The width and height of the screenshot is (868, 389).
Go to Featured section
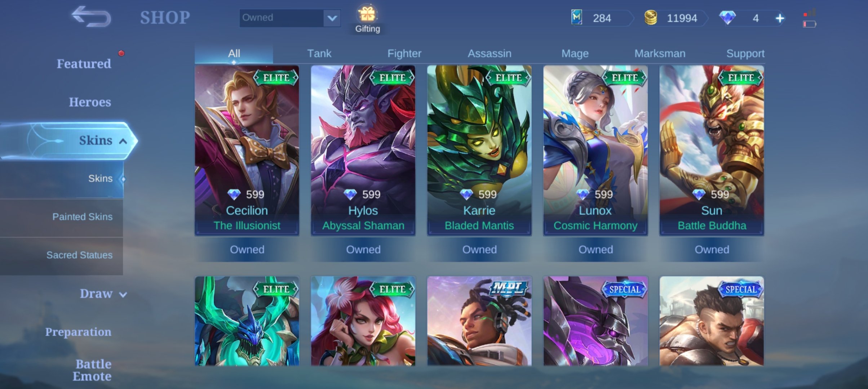[84, 64]
